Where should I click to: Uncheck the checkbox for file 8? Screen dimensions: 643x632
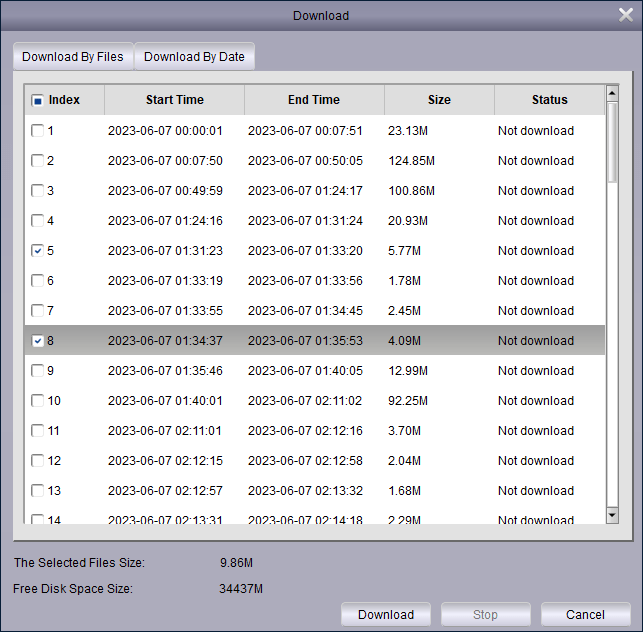(x=38, y=341)
